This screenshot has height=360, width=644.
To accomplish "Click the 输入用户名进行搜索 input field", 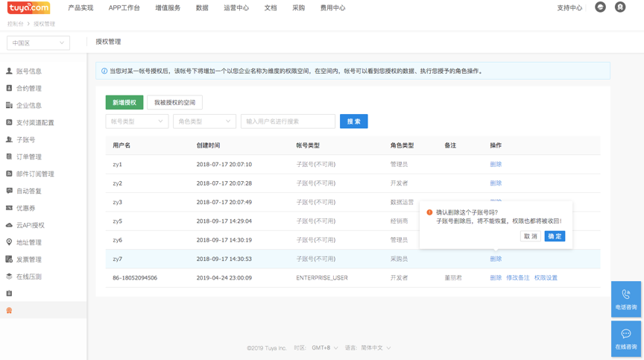I will pos(288,121).
